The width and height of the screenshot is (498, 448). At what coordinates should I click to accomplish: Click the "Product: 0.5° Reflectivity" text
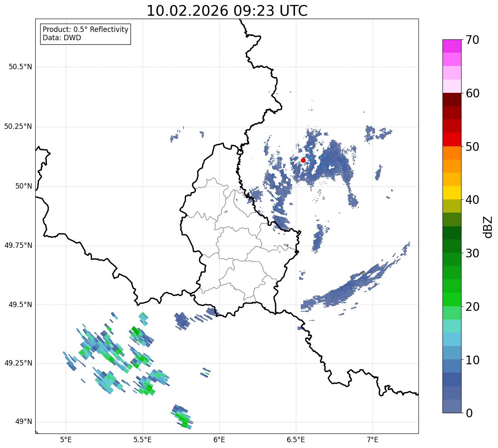pos(85,30)
